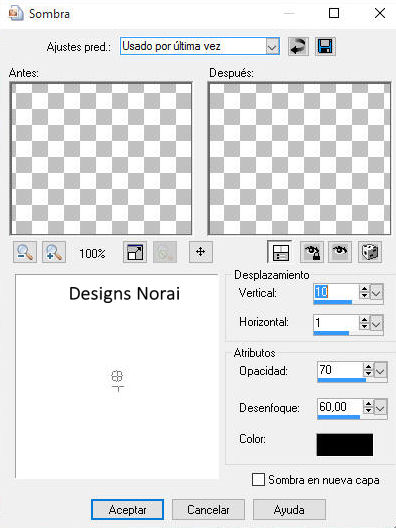Zoom in the preview with the plus magnifier
The width and height of the screenshot is (396, 528).
tap(54, 252)
